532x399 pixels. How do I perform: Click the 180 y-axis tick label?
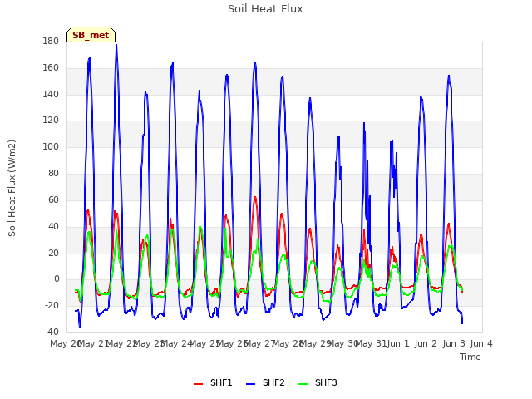[51, 42]
